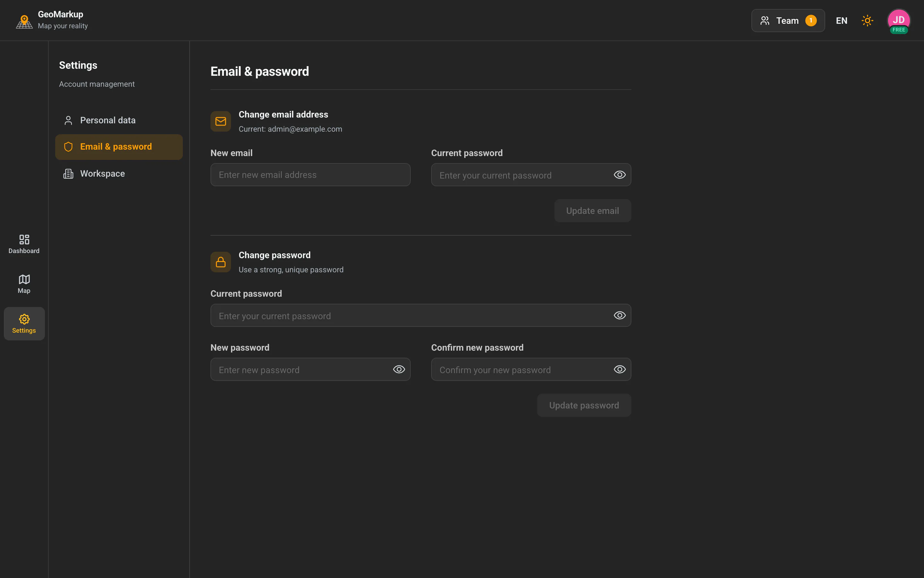Click the 'Confirm new password' field label
Viewport: 924px width, 578px height.
(x=477, y=347)
